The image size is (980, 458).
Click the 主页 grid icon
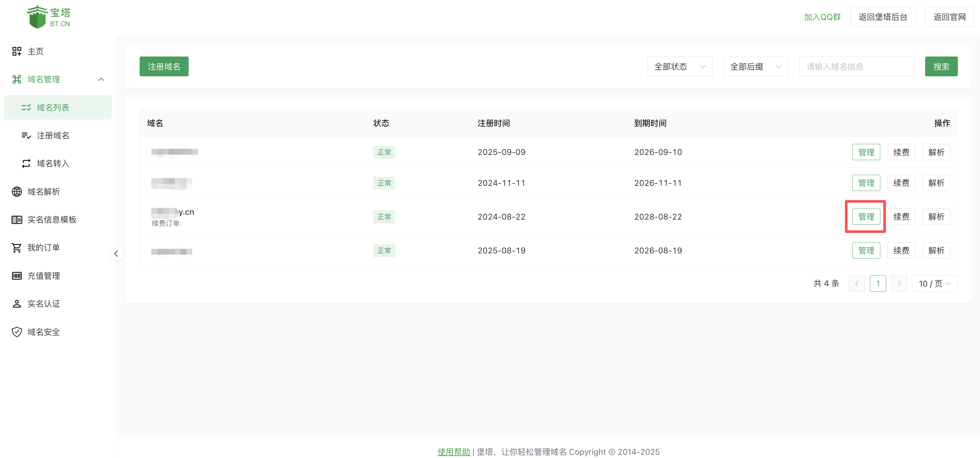tap(17, 51)
